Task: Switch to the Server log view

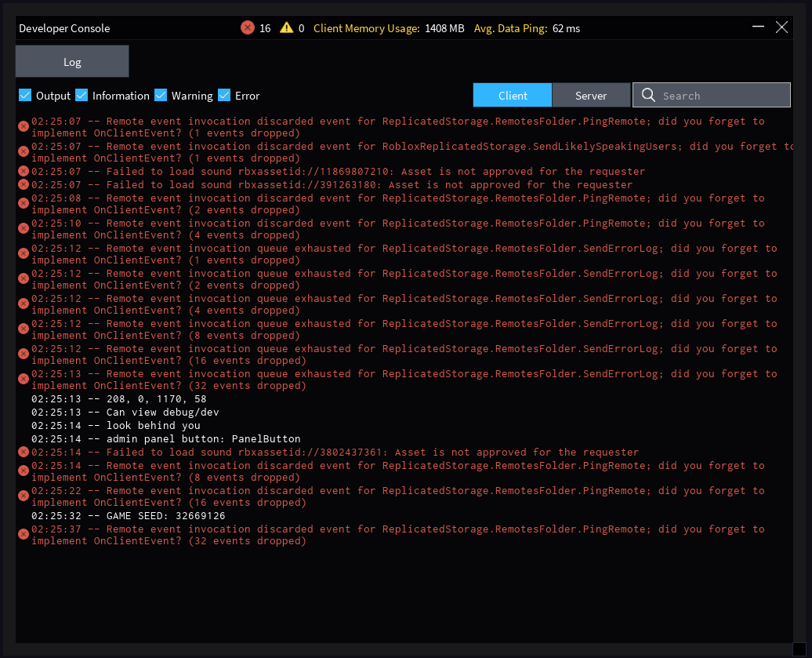Action: pyautogui.click(x=591, y=95)
